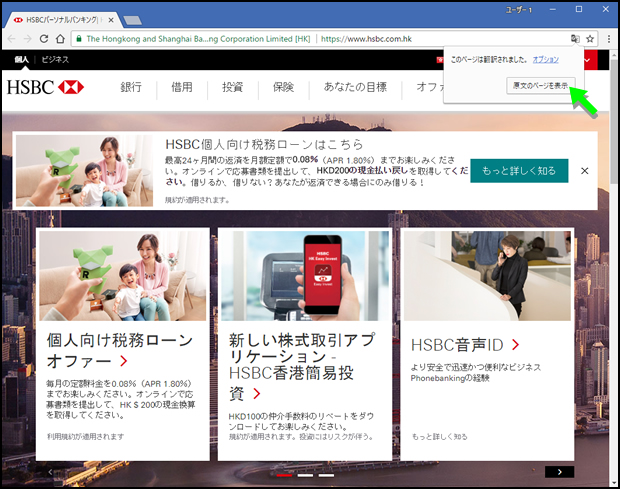Go to the next carousel slide arrow
Viewport: 620px width, 489px height.
tap(560, 472)
